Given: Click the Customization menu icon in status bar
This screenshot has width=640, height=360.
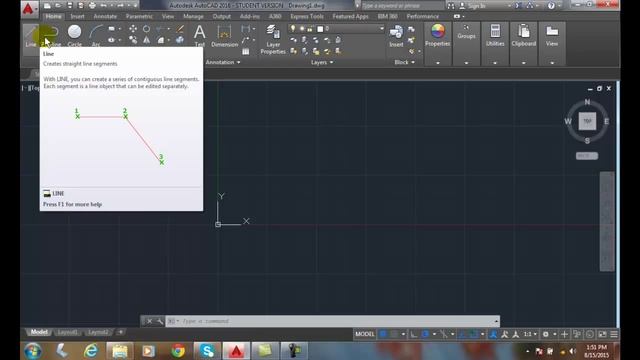Looking at the screenshot, I should [x=614, y=334].
